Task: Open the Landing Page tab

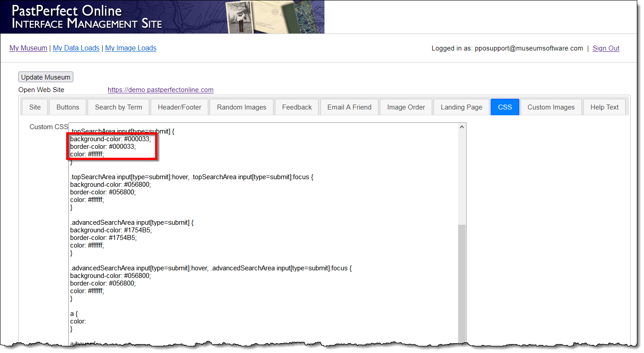Action: (462, 107)
